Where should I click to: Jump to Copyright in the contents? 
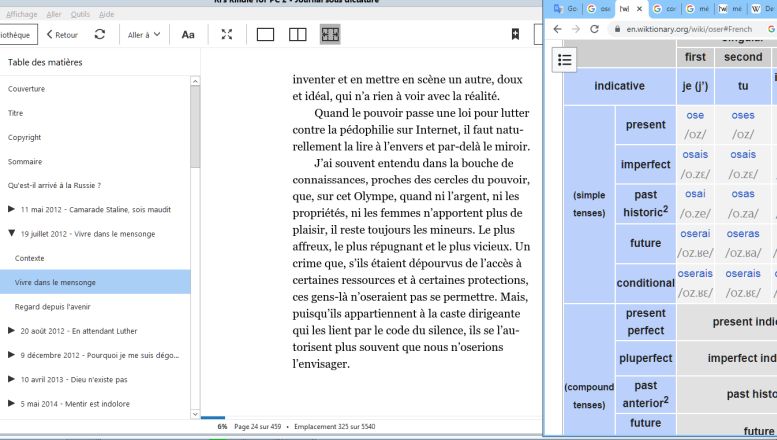pyautogui.click(x=24, y=137)
